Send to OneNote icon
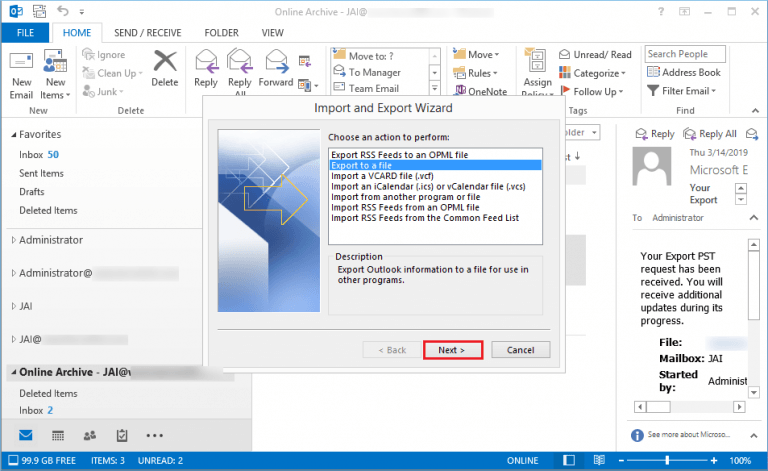The image size is (768, 471). (x=460, y=91)
